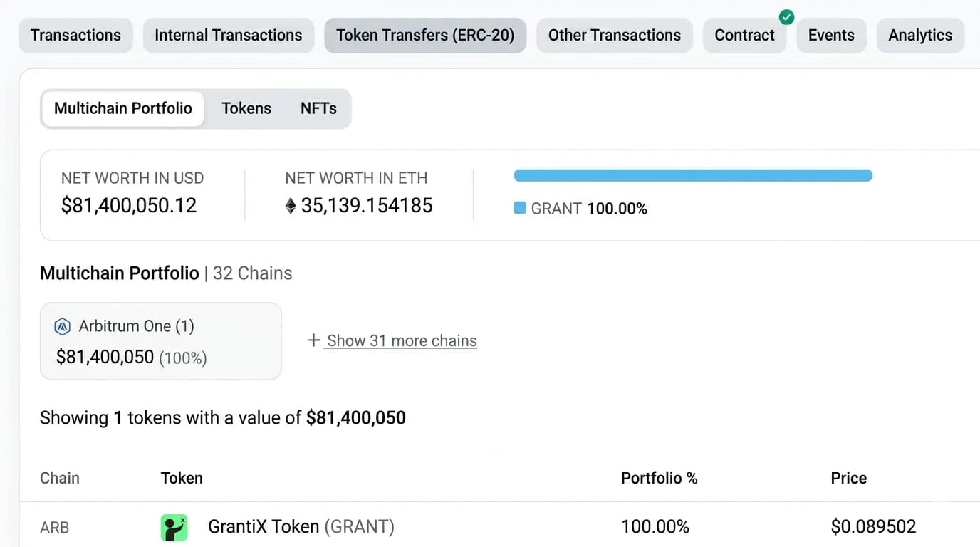Switch to Internal Transactions tab
980x547 pixels.
pos(229,36)
